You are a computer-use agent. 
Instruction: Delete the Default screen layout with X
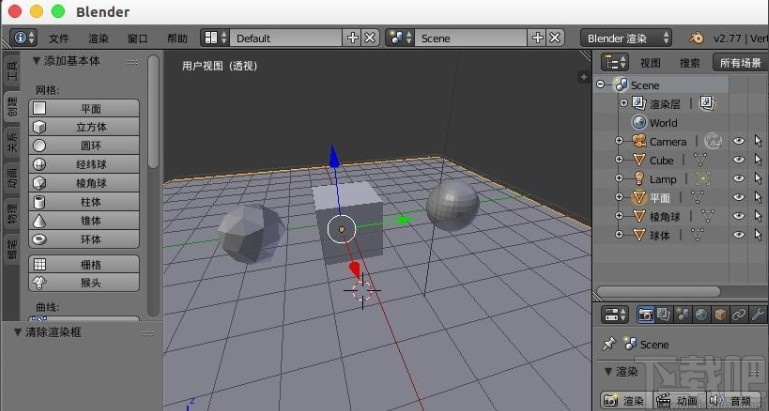(x=370, y=38)
